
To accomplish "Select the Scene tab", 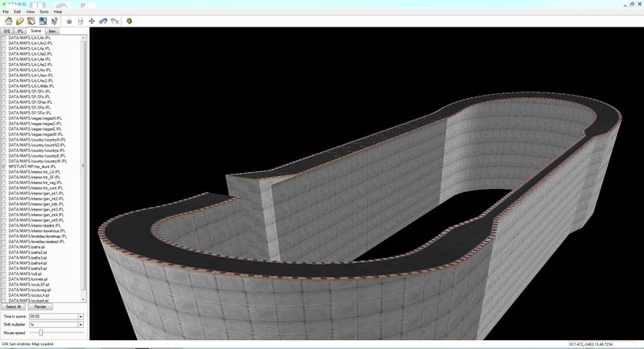I will click(35, 31).
